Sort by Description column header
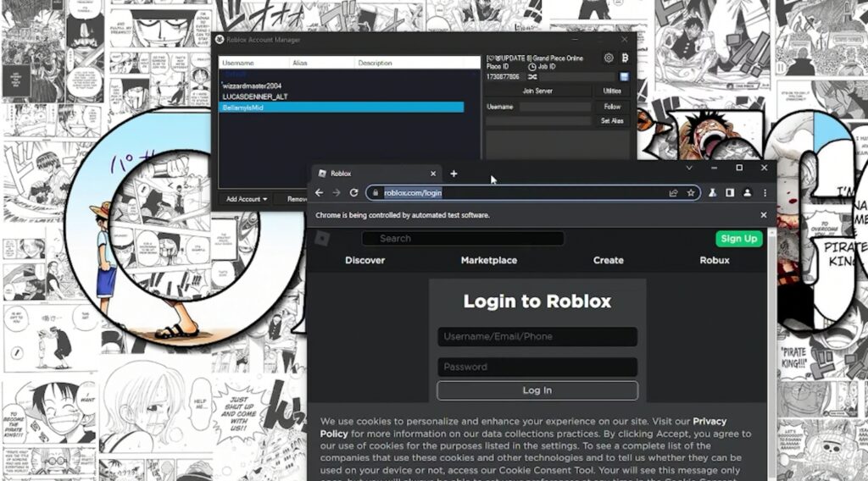The height and width of the screenshot is (481, 868). point(417,63)
